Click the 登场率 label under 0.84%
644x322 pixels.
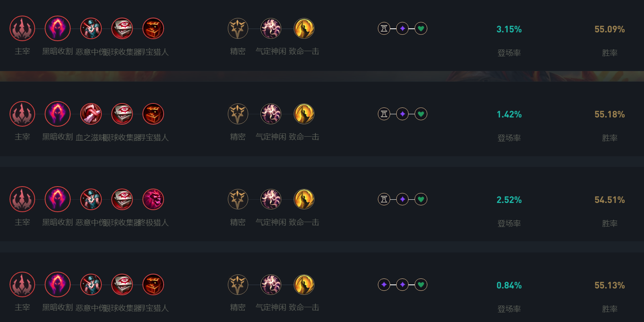tap(509, 309)
